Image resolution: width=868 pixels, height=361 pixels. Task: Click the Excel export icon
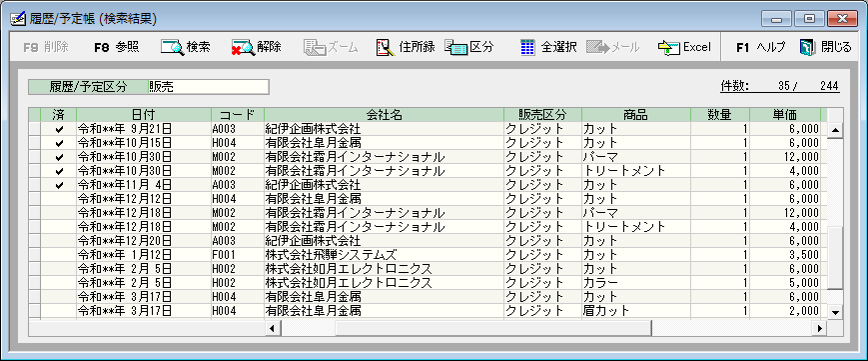[x=668, y=47]
